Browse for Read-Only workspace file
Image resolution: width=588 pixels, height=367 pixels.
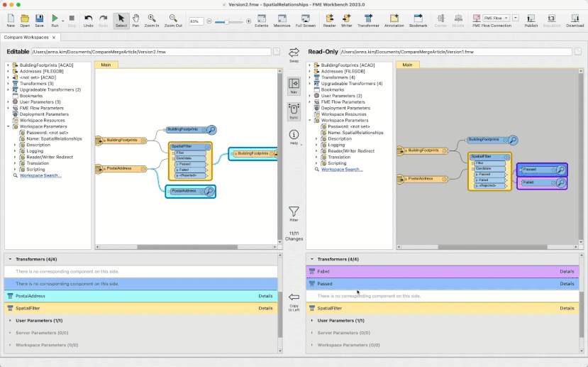(577, 52)
